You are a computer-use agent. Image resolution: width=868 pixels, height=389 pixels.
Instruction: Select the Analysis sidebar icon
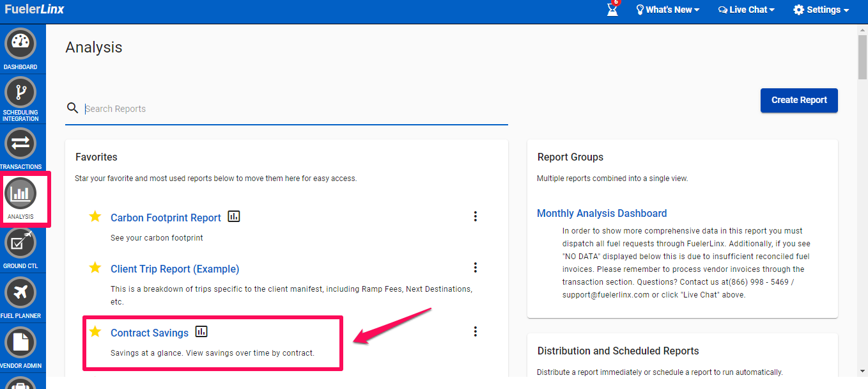pos(20,193)
